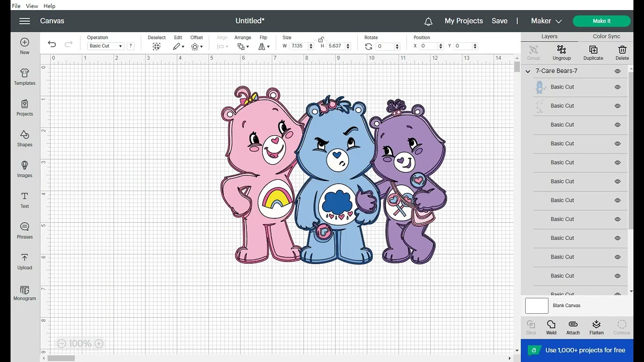Open the Monogram tool
Viewport: 644px width, 362px height.
(25, 292)
